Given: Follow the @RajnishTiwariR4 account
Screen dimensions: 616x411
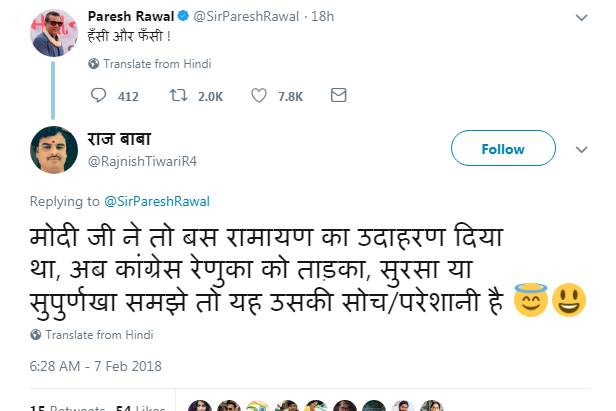Looking at the screenshot, I should (x=503, y=148).
